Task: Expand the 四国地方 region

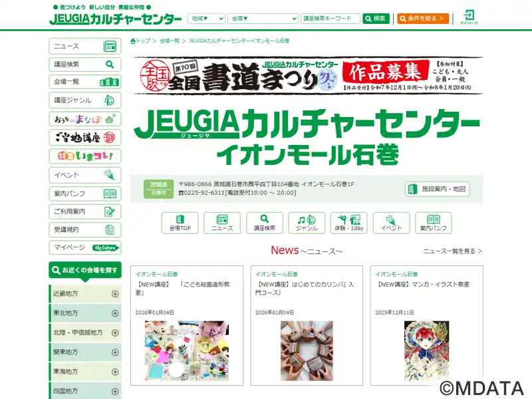Action: (x=85, y=391)
